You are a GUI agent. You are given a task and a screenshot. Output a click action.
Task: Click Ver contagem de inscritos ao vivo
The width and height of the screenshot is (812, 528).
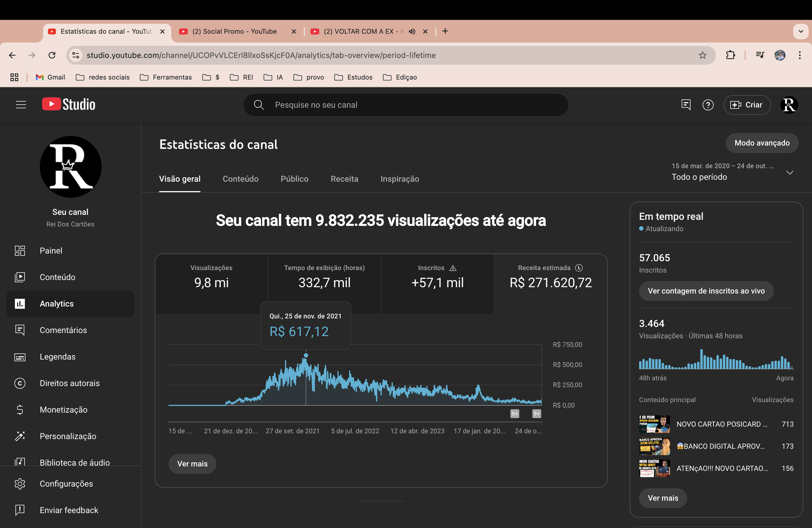tap(706, 291)
